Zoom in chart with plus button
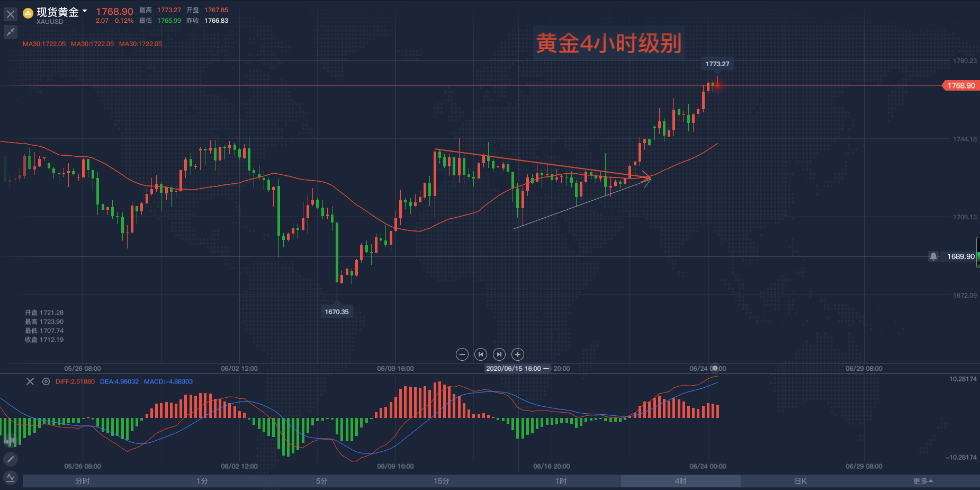Screen dimensions: 980x490 point(518,354)
